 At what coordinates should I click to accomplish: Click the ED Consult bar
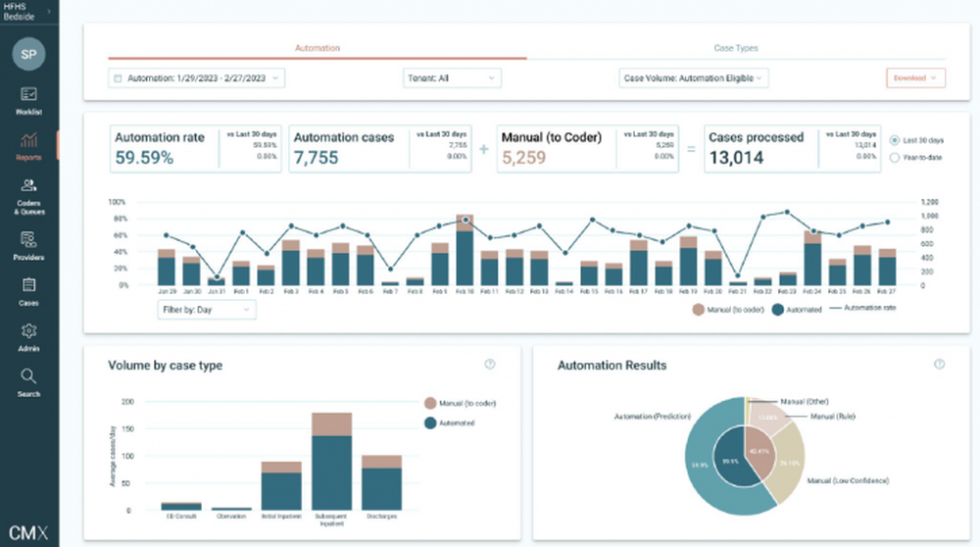click(x=181, y=507)
